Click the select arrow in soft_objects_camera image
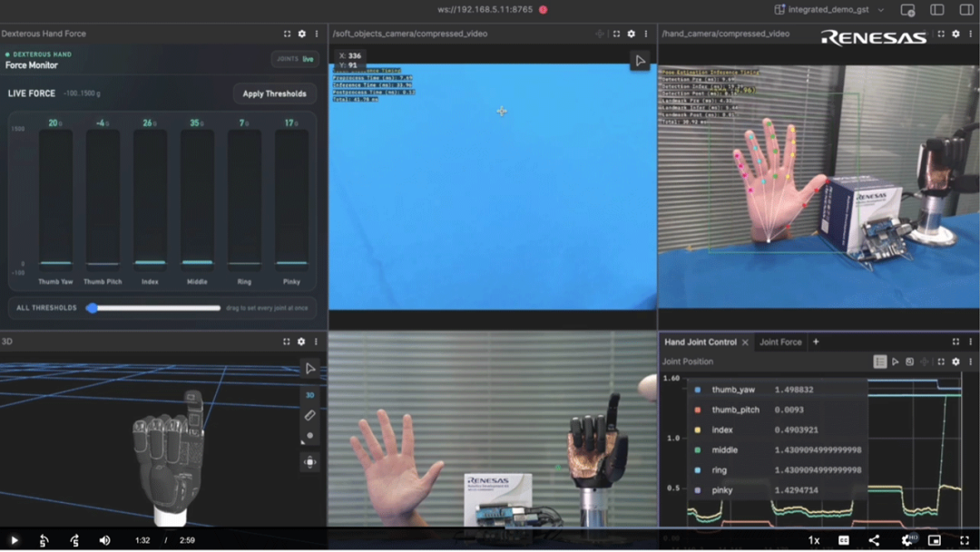The image size is (980, 552). coord(640,61)
